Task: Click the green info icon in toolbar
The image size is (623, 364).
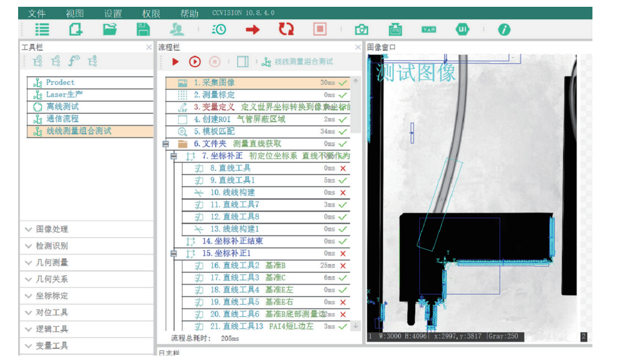Action: pos(504,29)
